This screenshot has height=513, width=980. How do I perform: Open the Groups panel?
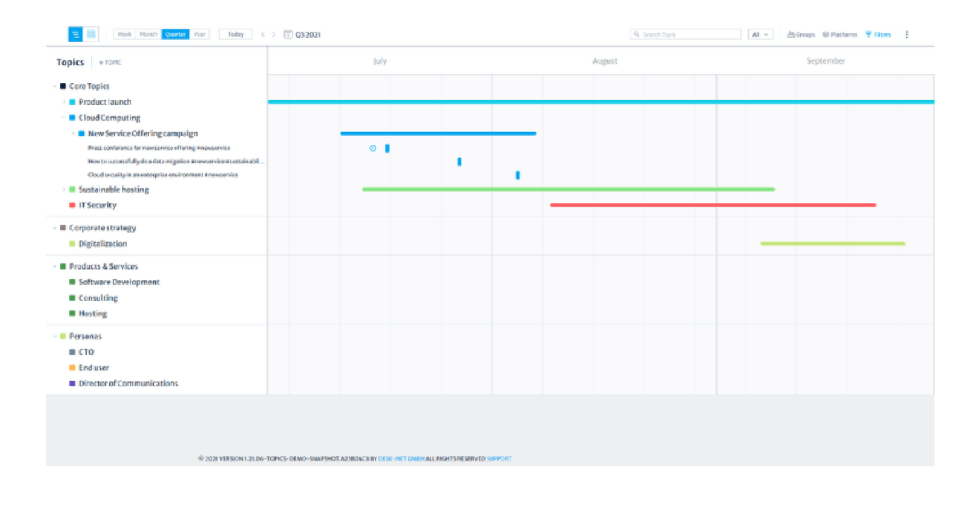point(801,34)
